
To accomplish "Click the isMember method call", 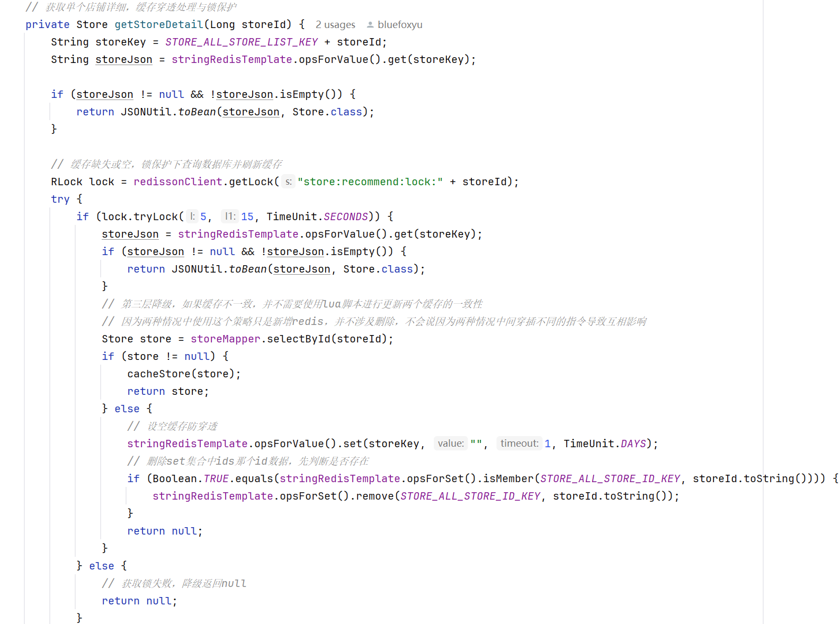I will [508, 478].
